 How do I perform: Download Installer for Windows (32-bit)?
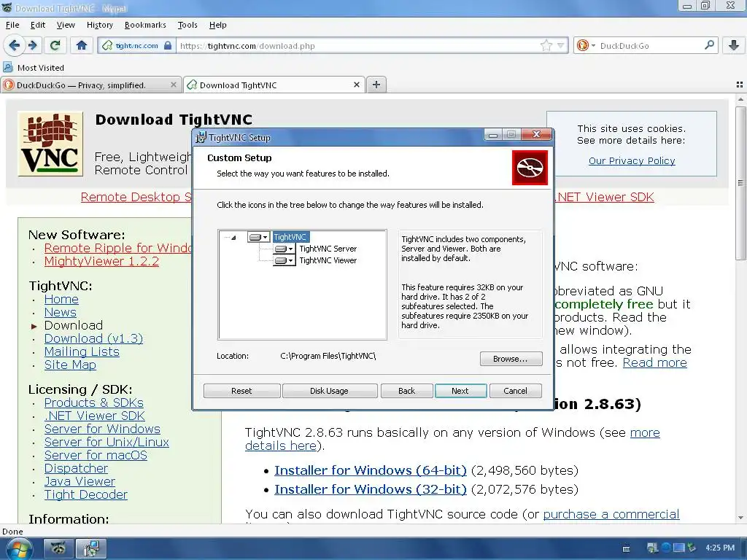click(x=370, y=489)
